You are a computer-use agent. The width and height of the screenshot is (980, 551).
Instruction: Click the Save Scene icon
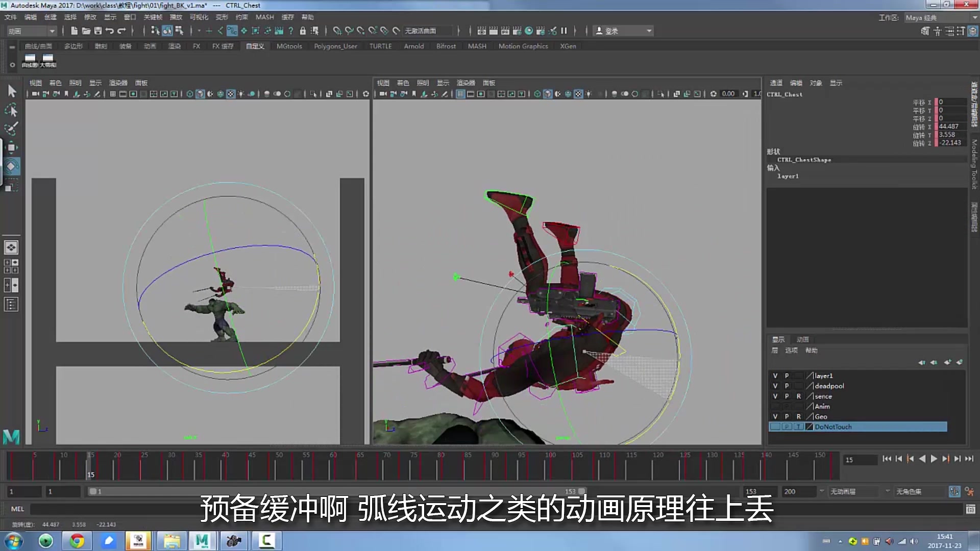[98, 31]
